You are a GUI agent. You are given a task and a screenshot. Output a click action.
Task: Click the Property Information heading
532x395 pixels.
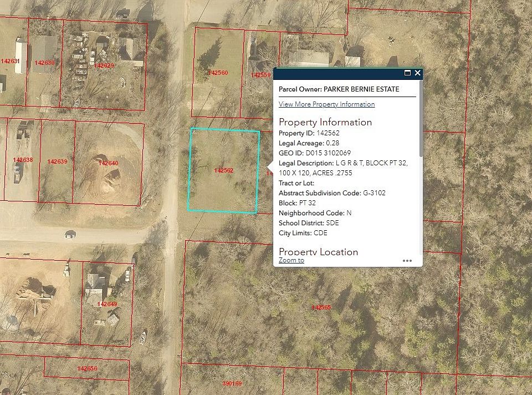pyautogui.click(x=325, y=122)
